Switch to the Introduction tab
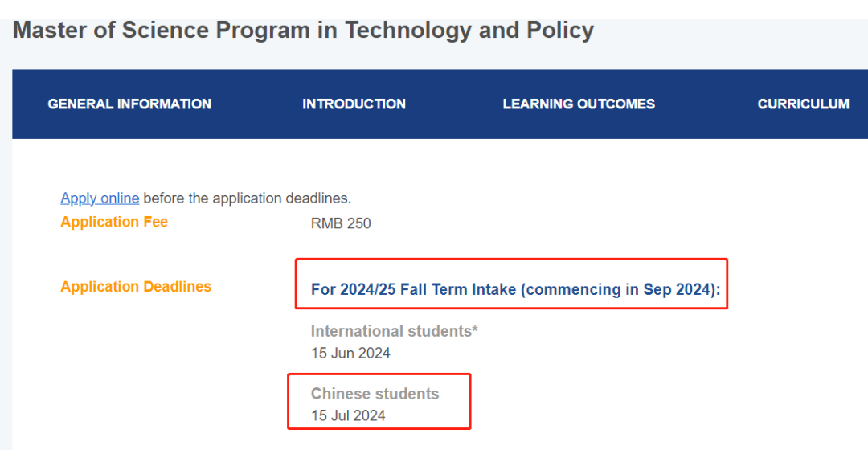The image size is (868, 450). (354, 104)
